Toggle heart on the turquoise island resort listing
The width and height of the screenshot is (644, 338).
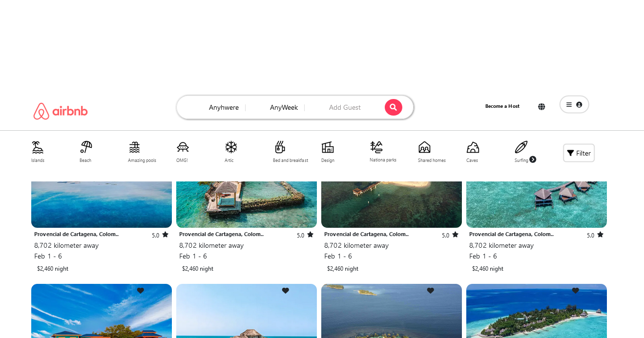[x=576, y=291]
